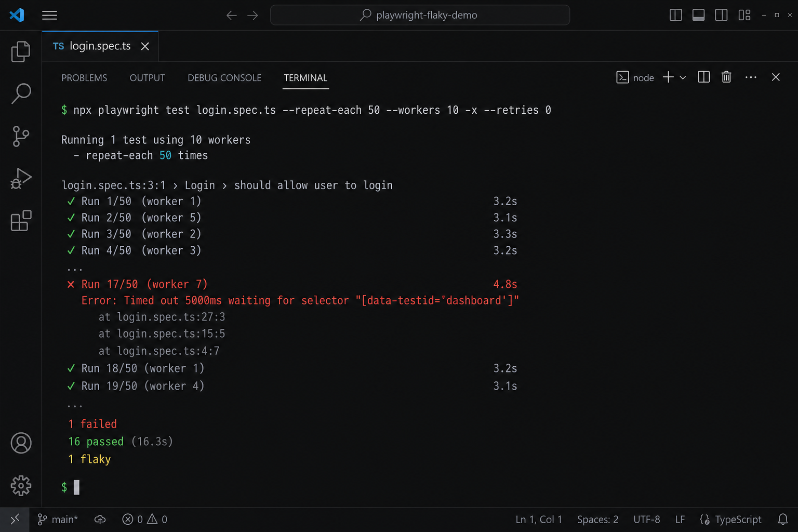Screen dimensions: 798x532
Task: Toggle the bottom panel layout icon
Action: [699, 15]
